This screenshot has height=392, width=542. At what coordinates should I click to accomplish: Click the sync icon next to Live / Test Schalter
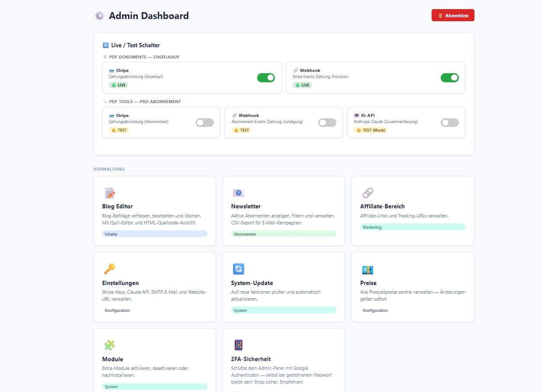(x=106, y=45)
